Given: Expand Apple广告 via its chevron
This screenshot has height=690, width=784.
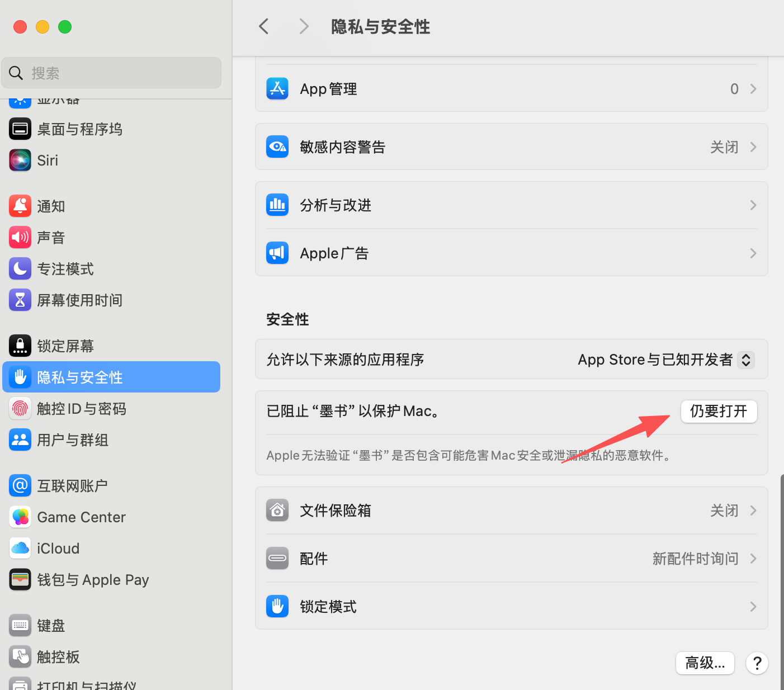Looking at the screenshot, I should (x=753, y=253).
